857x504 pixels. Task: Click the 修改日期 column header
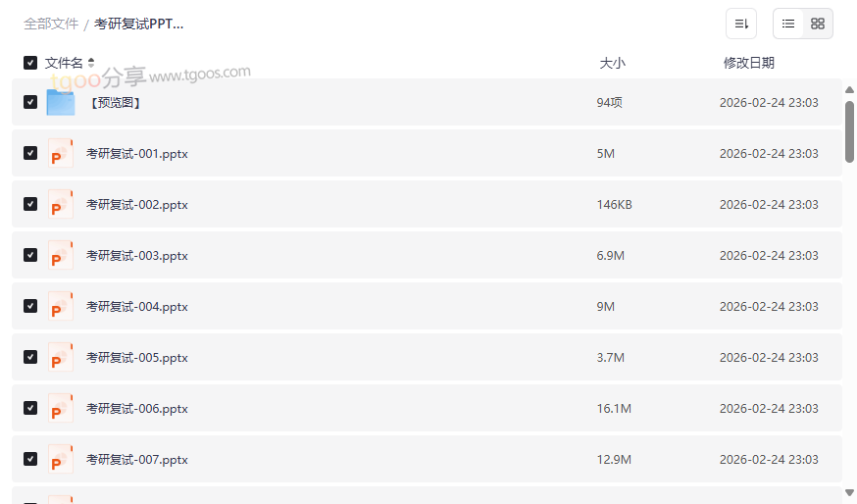748,63
